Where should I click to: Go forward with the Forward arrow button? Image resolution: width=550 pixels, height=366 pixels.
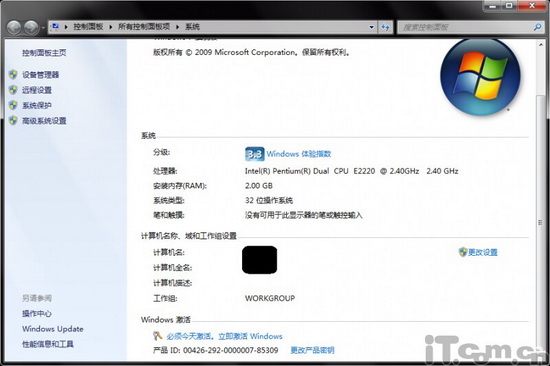pyautogui.click(x=31, y=27)
